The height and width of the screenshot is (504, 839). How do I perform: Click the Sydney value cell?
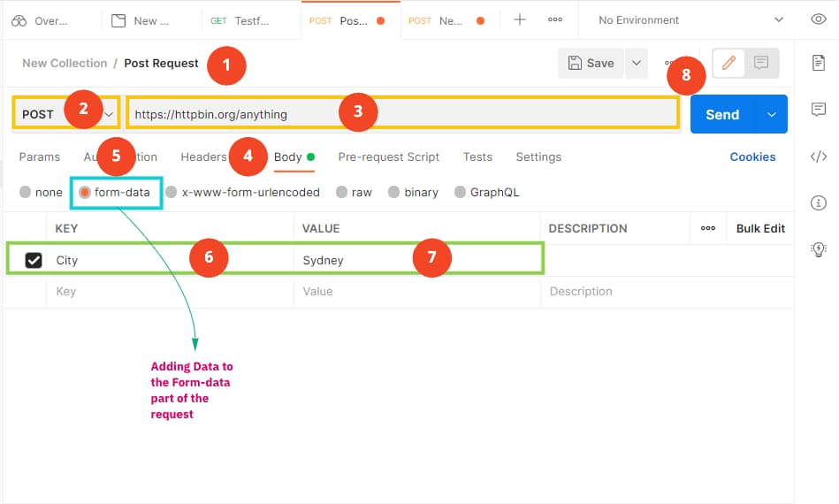pos(417,260)
